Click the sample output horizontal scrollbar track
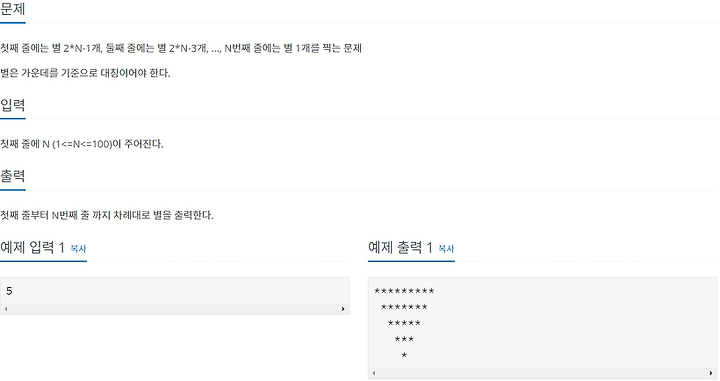720x381 pixels. (542, 373)
